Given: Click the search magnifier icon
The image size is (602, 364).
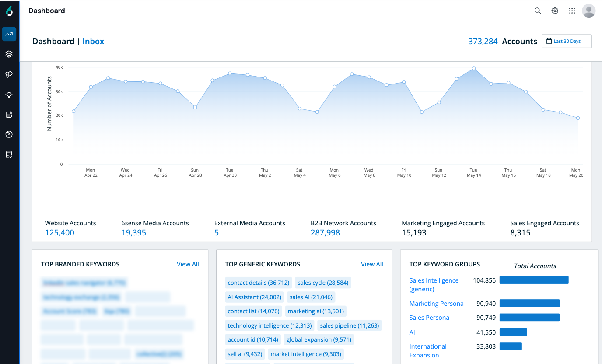Looking at the screenshot, I should (538, 11).
